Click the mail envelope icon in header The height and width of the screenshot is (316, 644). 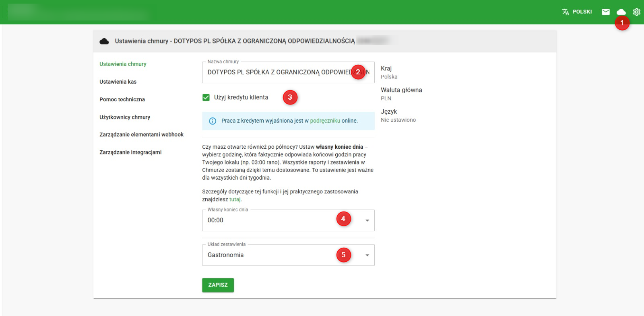tap(605, 12)
